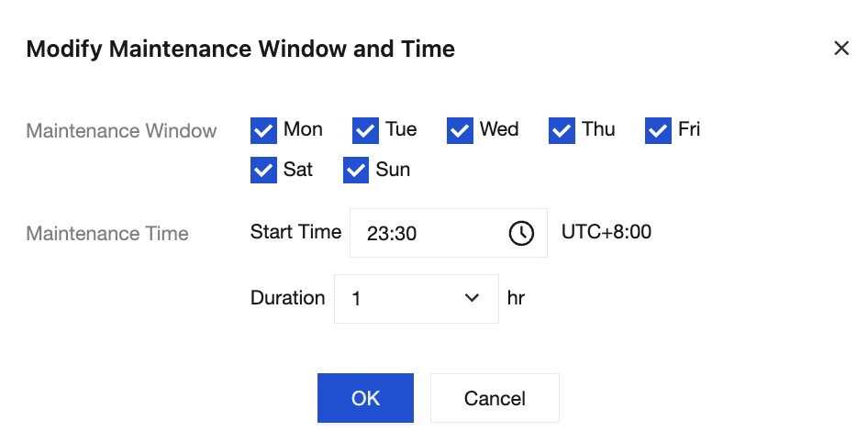Toggle the Fri checkbox
This screenshot has height=431, width=868.
pos(658,130)
